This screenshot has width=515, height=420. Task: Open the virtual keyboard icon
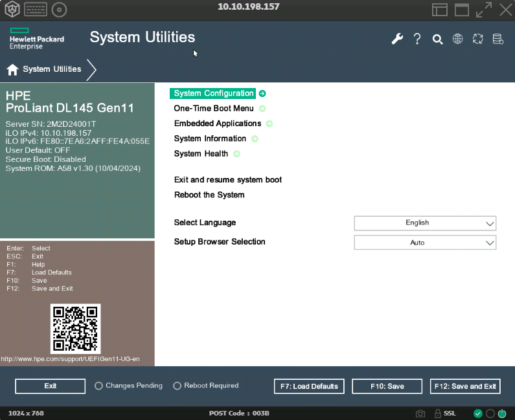click(x=36, y=10)
